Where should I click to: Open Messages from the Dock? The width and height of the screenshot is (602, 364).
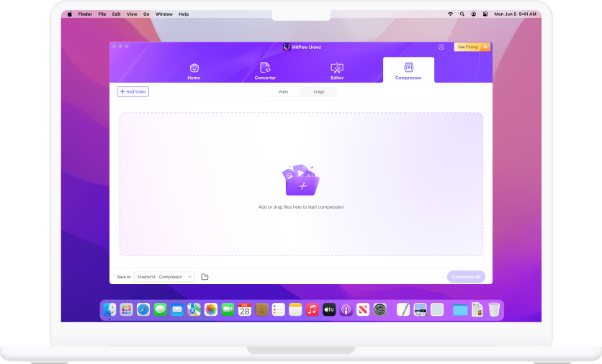pyautogui.click(x=160, y=309)
